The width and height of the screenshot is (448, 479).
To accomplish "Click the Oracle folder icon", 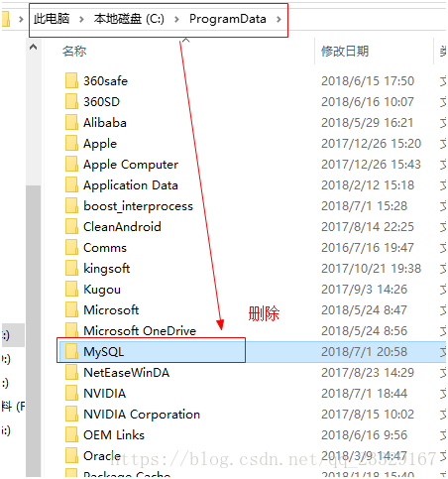I will (71, 455).
